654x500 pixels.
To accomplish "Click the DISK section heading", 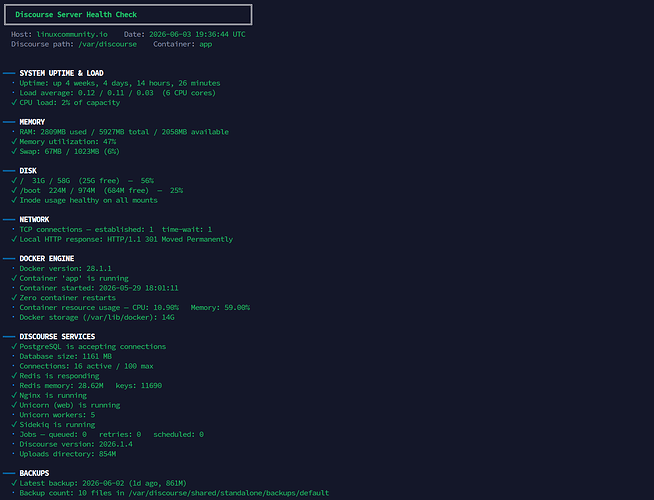I will point(28,171).
